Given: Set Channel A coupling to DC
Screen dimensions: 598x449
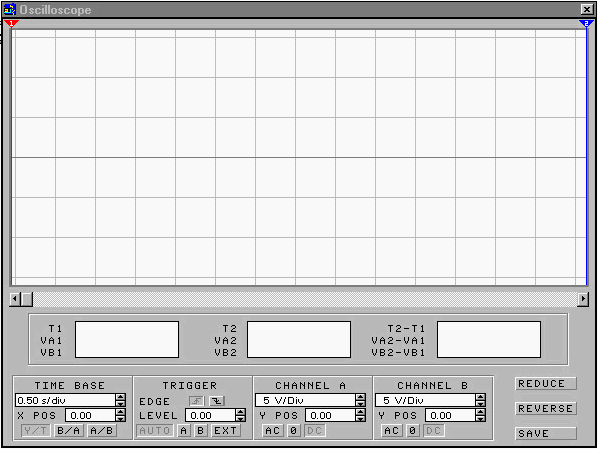Looking at the screenshot, I should click(x=314, y=431).
